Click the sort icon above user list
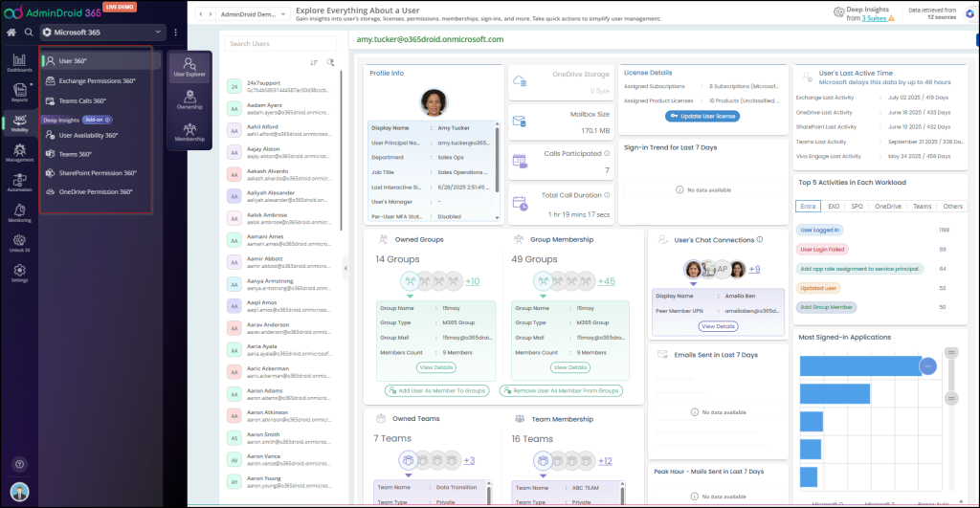980x508 pixels. 314,62
